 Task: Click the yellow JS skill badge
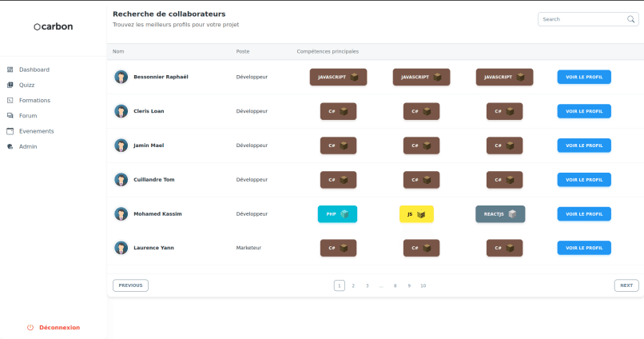point(416,214)
